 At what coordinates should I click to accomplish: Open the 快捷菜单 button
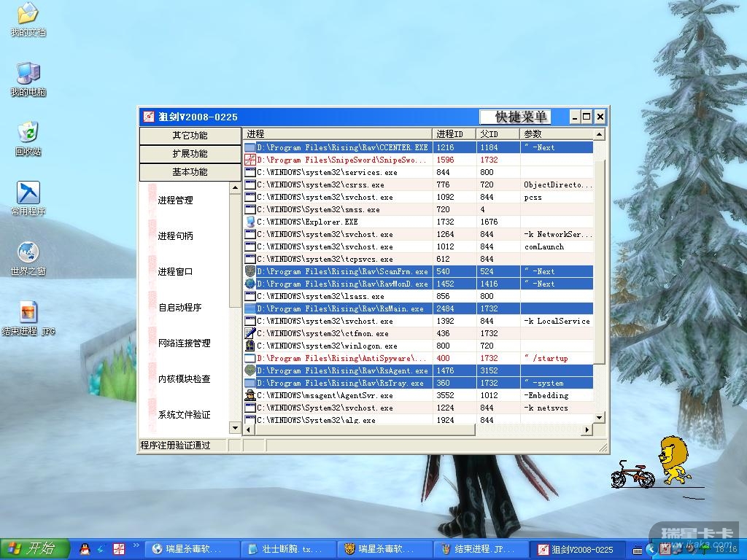coord(520,117)
